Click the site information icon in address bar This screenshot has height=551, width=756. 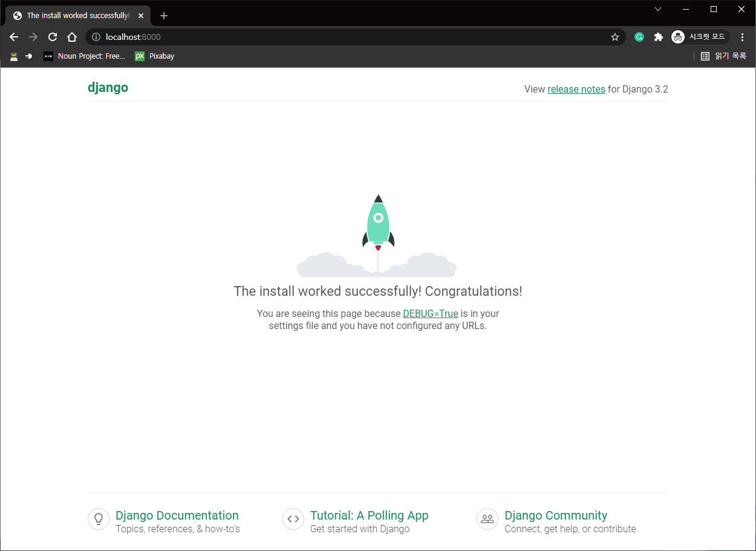(96, 37)
